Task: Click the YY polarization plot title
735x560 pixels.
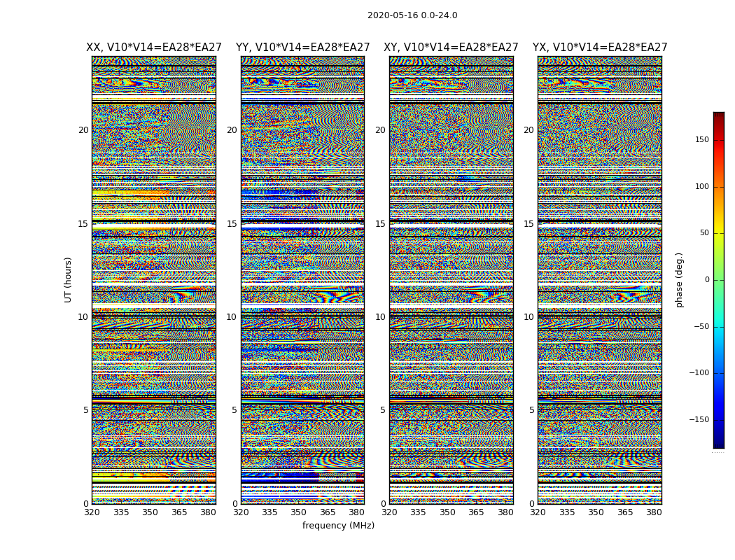Action: [x=303, y=48]
